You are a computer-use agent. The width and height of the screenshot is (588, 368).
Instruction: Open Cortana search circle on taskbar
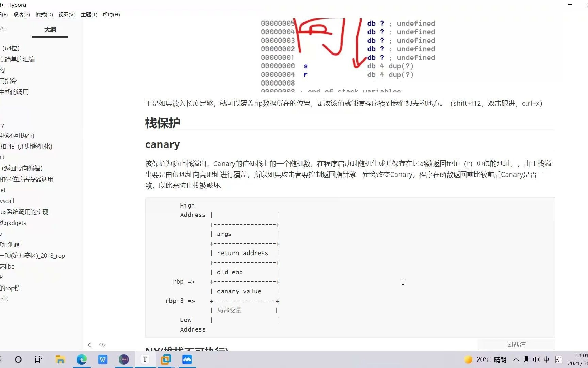(x=18, y=359)
